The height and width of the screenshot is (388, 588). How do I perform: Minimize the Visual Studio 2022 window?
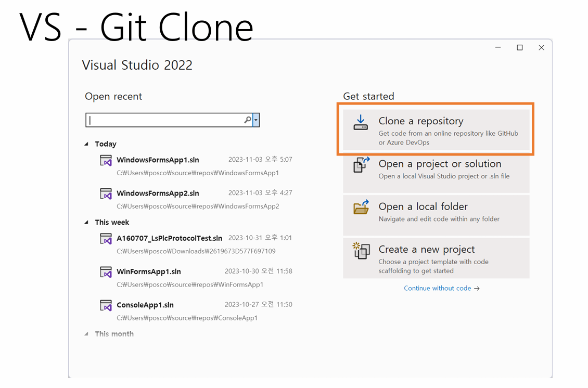498,48
